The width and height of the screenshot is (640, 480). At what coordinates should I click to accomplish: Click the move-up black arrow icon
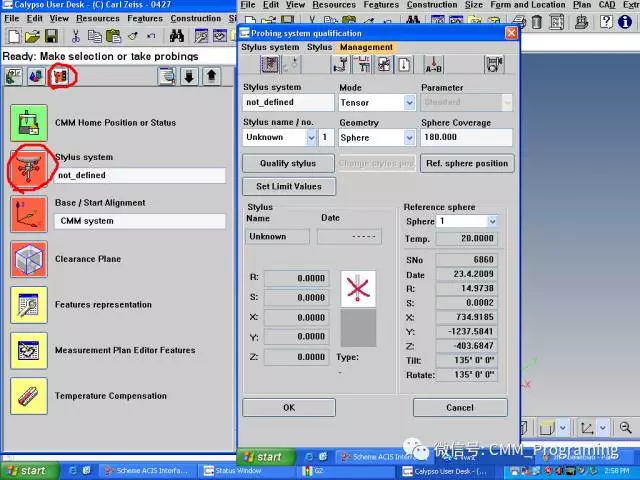(211, 76)
